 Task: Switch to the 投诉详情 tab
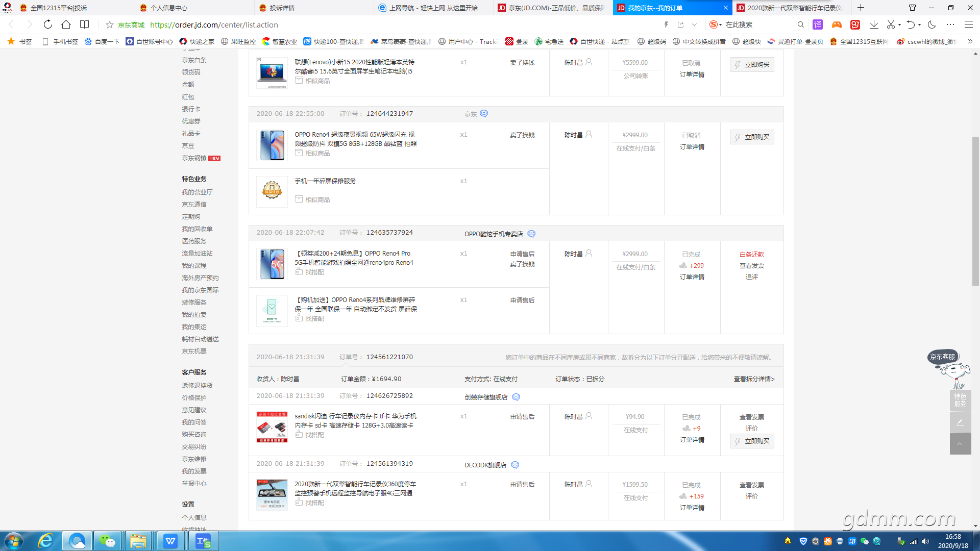[x=314, y=8]
